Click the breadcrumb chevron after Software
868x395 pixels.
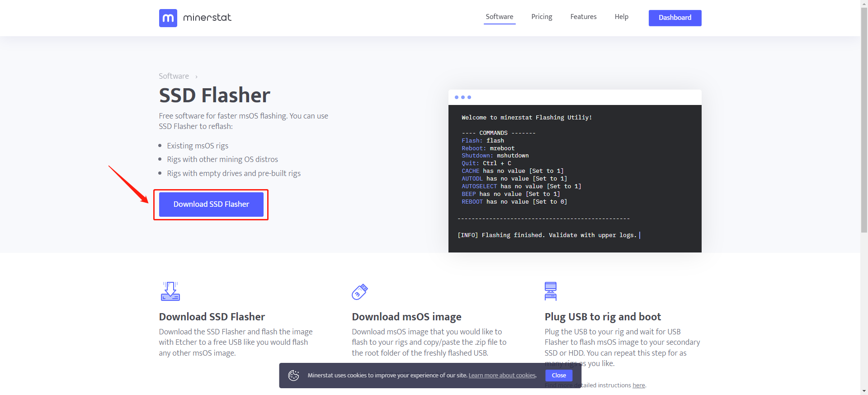(196, 77)
